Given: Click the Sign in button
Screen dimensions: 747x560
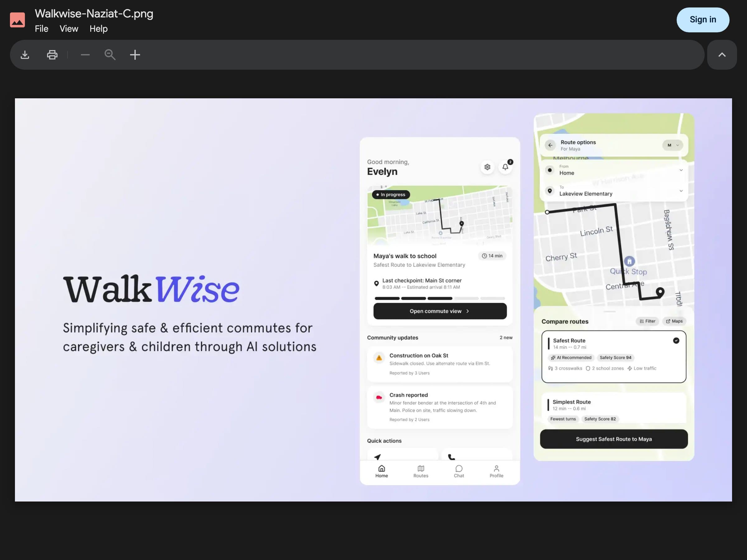Looking at the screenshot, I should click(x=702, y=20).
